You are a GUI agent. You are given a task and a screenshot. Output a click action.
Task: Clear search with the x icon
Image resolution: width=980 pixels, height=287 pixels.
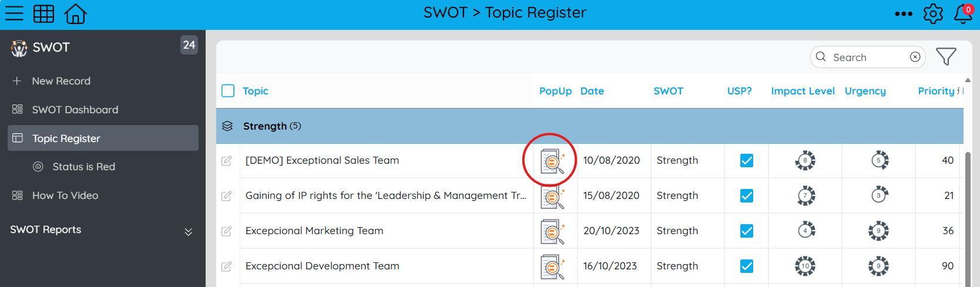915,57
